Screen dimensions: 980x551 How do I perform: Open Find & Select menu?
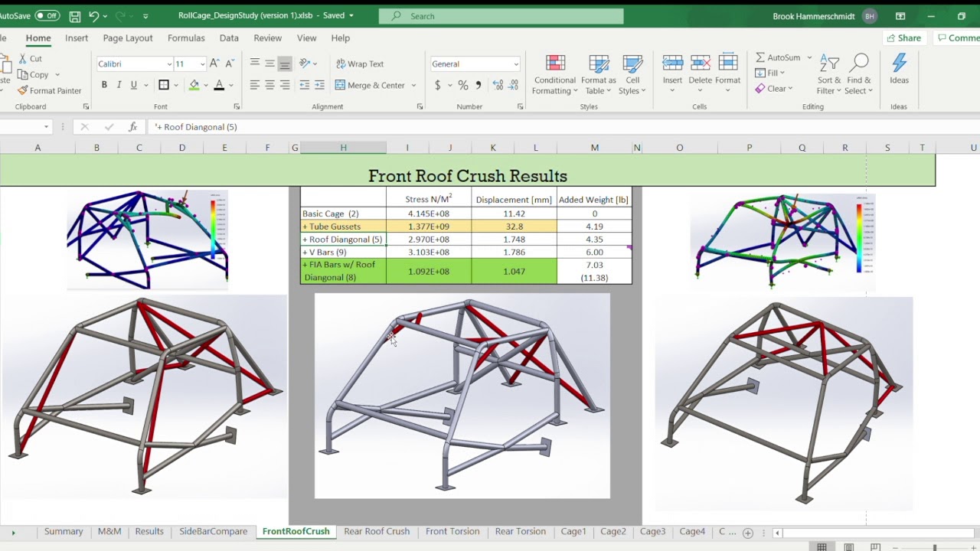[859, 74]
